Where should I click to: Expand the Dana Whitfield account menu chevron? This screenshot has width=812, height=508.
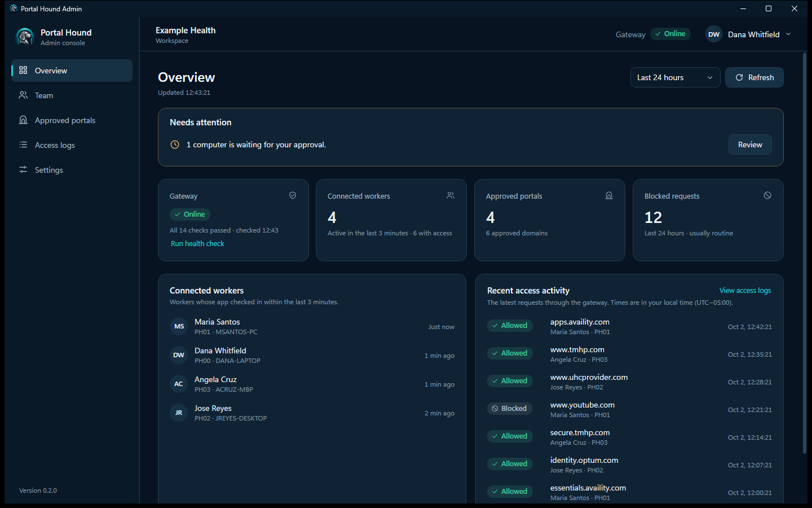[x=788, y=34]
